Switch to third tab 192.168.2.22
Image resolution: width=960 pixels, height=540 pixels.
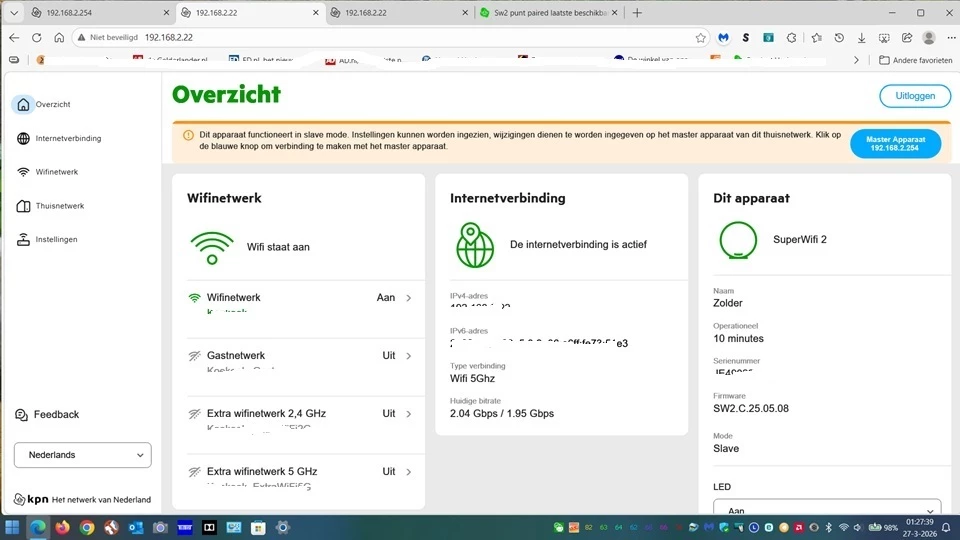point(398,13)
